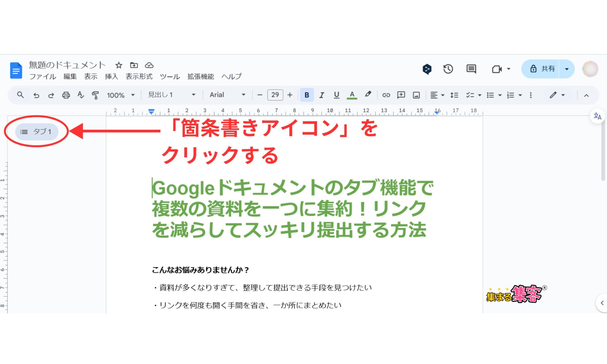607x364 pixels.
Task: View the version history
Action: pyautogui.click(x=448, y=69)
